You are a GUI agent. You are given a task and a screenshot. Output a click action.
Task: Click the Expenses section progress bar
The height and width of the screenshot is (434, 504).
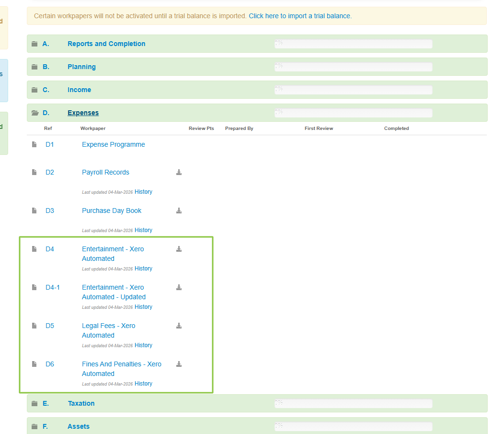(x=353, y=113)
